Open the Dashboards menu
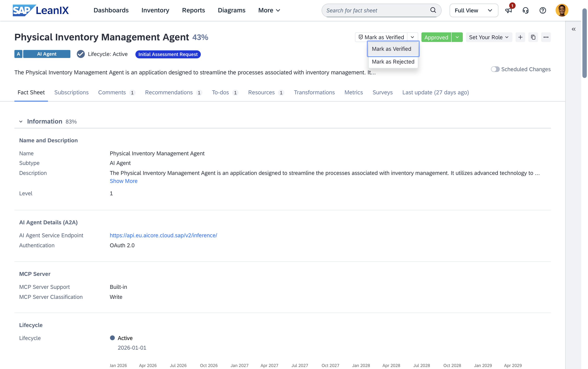The width and height of the screenshot is (588, 369). coord(111,10)
